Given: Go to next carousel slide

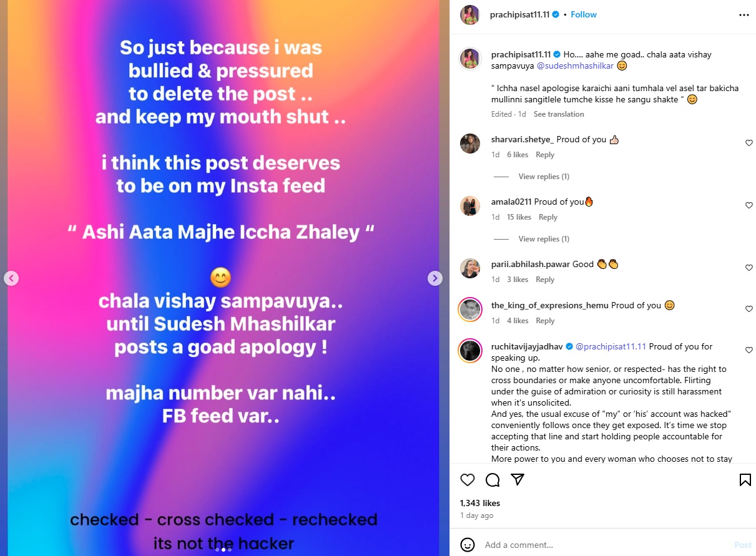Looking at the screenshot, I should click(435, 278).
